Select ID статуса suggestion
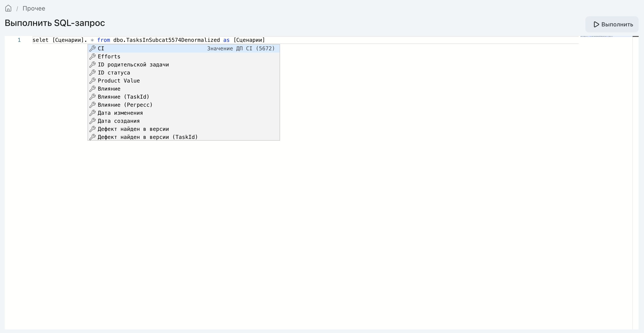The image size is (644, 333). pos(184,73)
